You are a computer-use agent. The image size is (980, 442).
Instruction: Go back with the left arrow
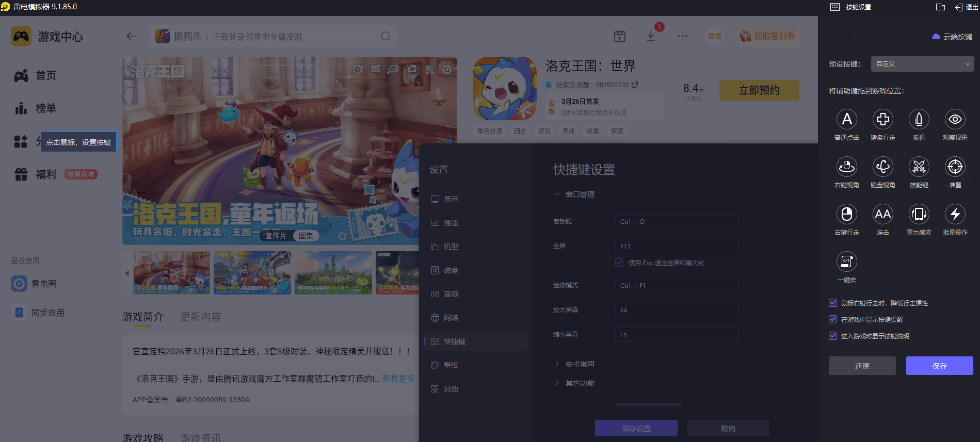tap(132, 36)
